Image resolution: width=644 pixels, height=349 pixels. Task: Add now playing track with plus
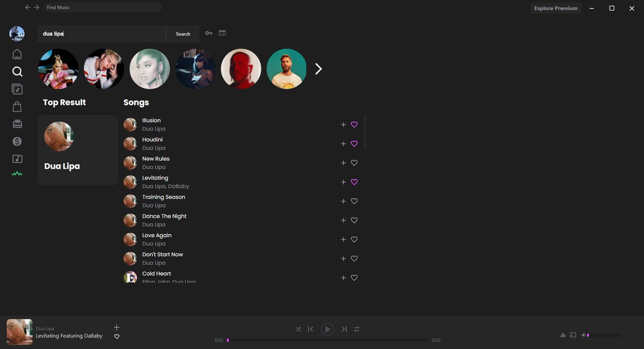[x=116, y=327]
